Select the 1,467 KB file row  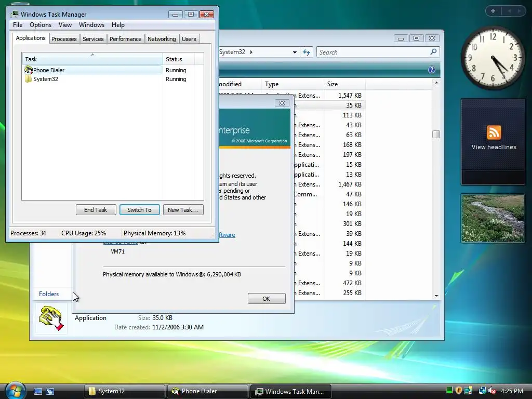[329, 184]
